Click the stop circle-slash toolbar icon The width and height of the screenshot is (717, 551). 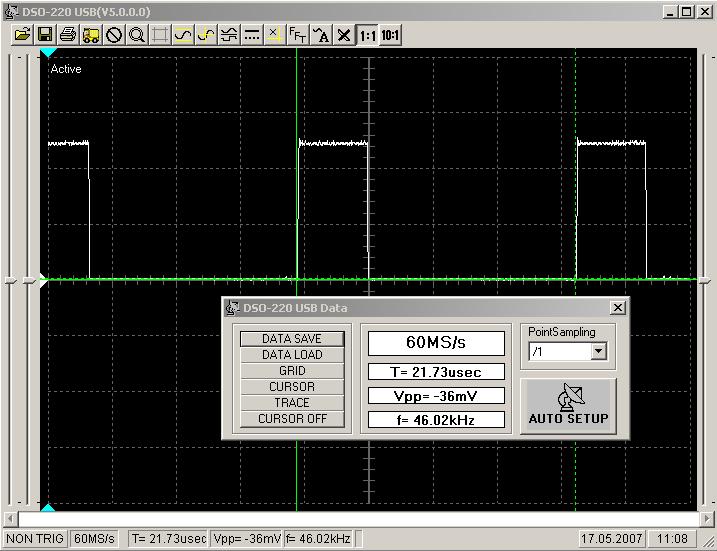coord(114,35)
